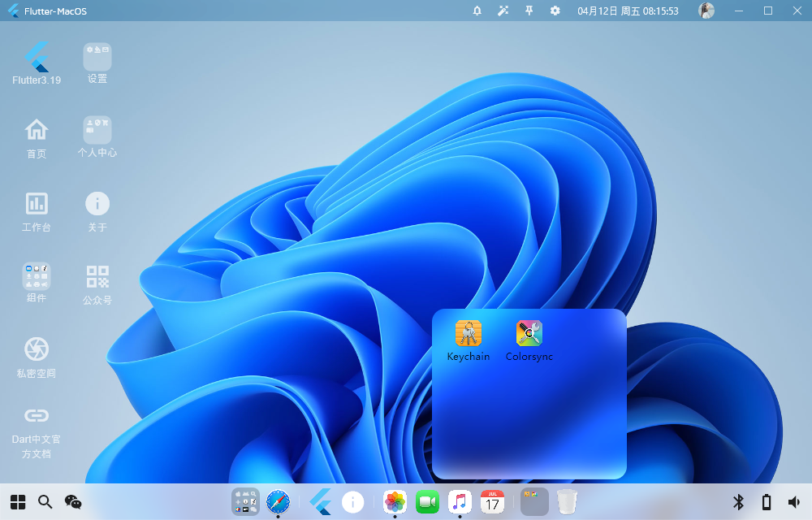Toggle the pin icon in title bar
The height and width of the screenshot is (520, 812).
pyautogui.click(x=529, y=11)
